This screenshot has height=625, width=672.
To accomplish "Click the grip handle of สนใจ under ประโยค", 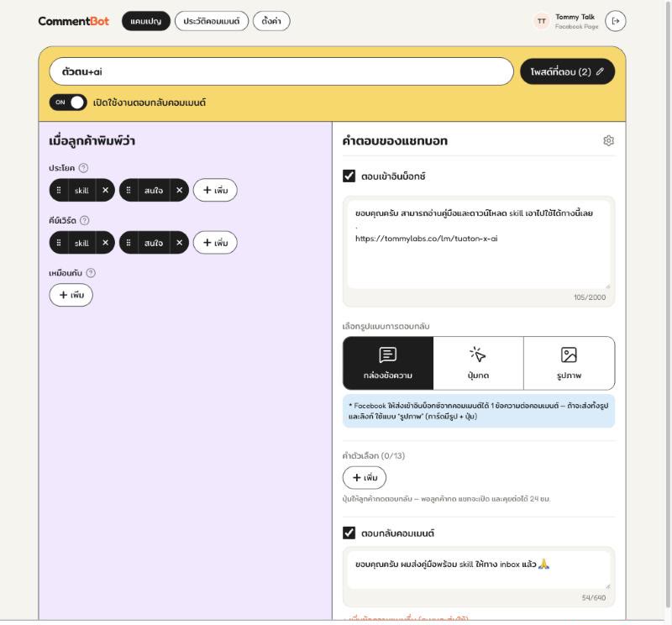I will click(129, 191).
